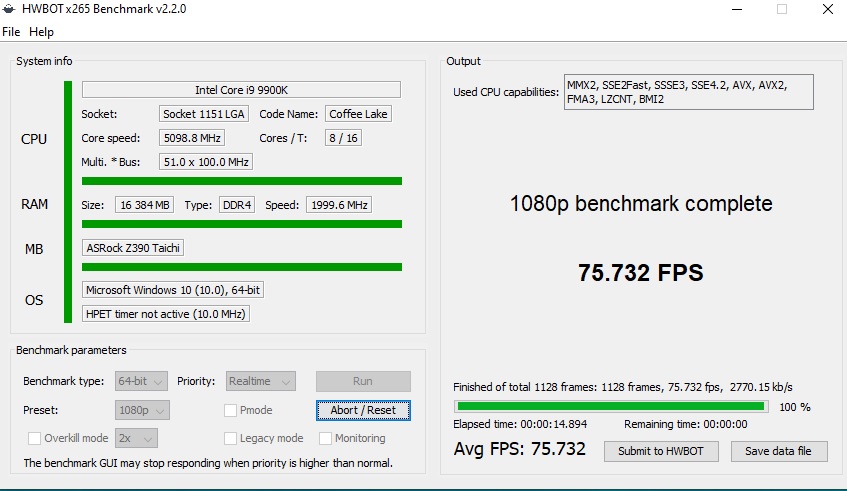Click the Socket 1151 LGA field

(x=204, y=114)
